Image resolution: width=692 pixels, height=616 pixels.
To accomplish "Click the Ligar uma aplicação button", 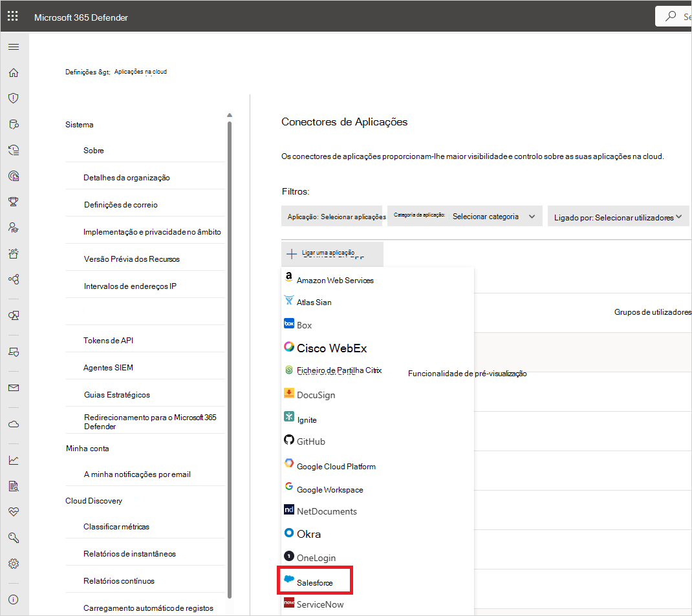I will click(332, 251).
